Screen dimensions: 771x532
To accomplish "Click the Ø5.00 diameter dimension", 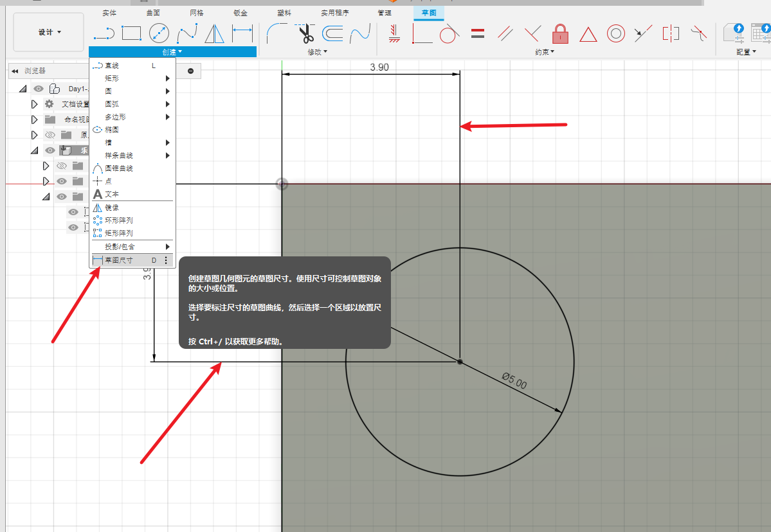I will click(x=514, y=380).
